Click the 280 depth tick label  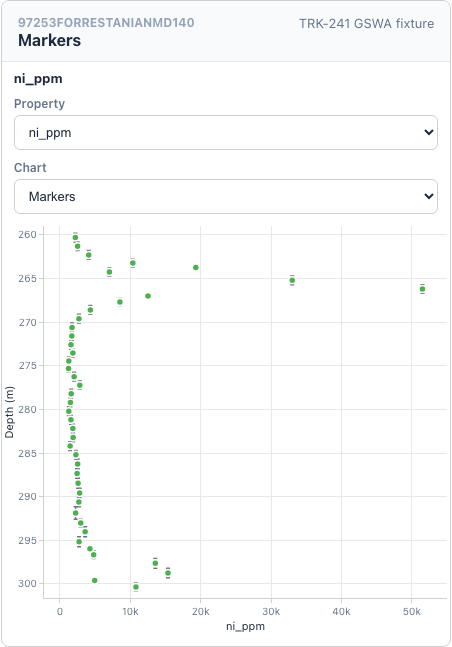pyautogui.click(x=28, y=409)
